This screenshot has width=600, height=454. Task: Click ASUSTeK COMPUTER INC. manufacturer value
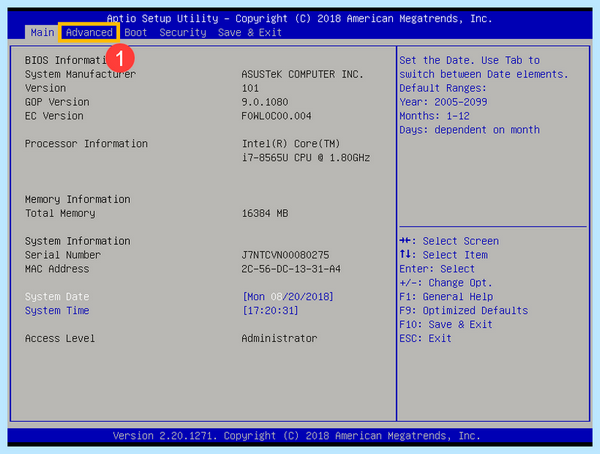click(302, 74)
